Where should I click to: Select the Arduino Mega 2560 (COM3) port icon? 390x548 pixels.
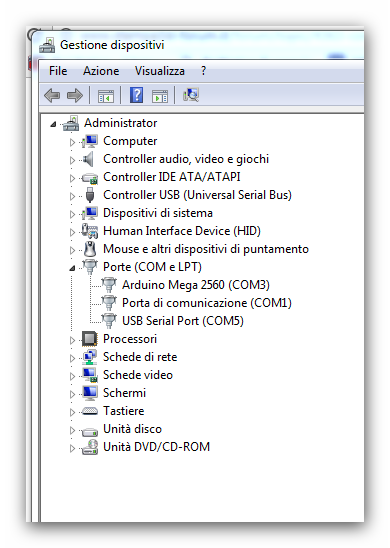[109, 285]
